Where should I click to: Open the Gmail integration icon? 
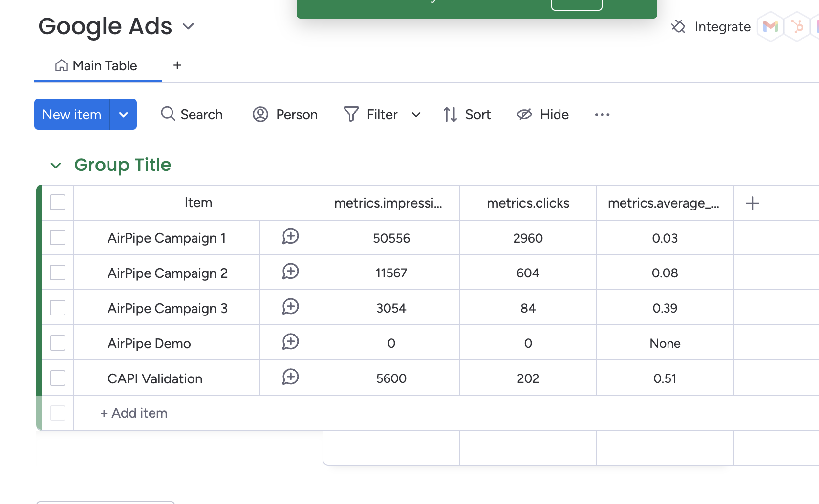[x=771, y=26]
